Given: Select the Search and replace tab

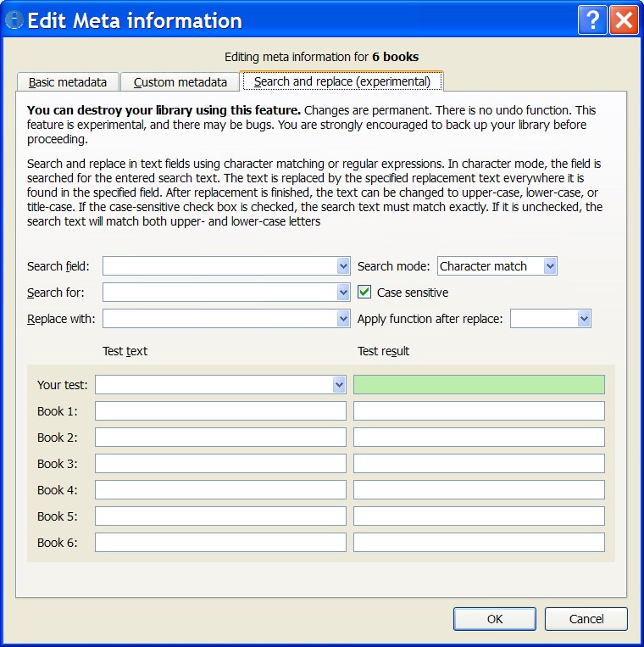Looking at the screenshot, I should (342, 82).
